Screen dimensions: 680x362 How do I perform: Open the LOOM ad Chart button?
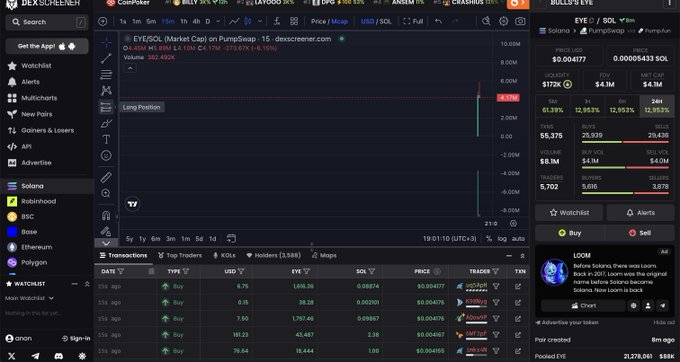coord(583,306)
